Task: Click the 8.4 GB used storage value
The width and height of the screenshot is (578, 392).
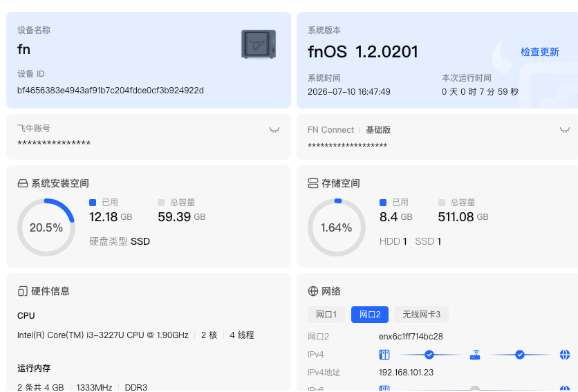Action: [x=396, y=217]
